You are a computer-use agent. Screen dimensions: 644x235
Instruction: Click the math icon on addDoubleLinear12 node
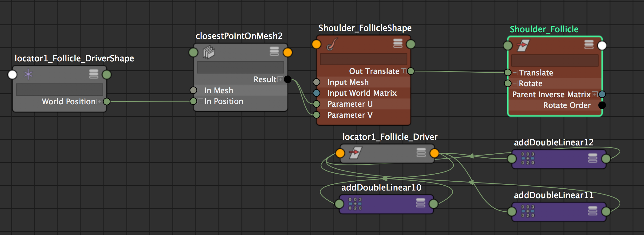(x=528, y=158)
